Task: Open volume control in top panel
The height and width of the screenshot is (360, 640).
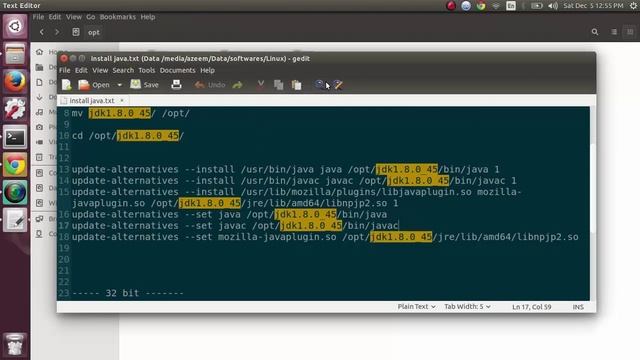Action: tap(553, 6)
